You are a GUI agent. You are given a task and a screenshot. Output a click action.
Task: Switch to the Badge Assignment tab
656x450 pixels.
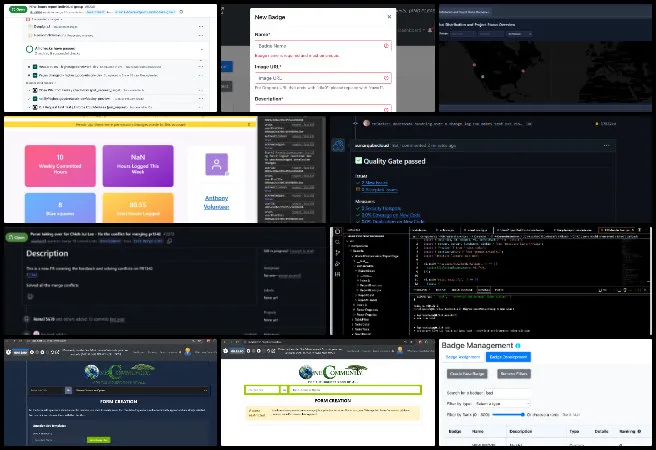tap(463, 357)
